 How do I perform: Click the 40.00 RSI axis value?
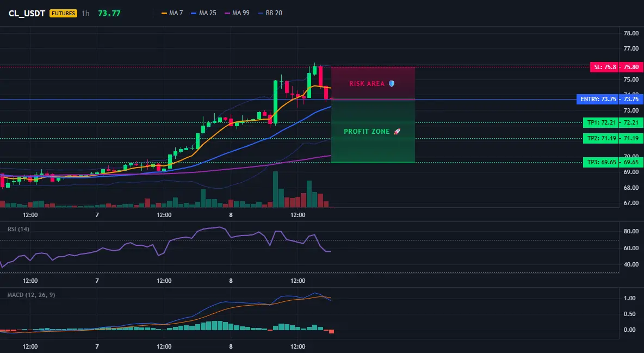[x=631, y=265]
